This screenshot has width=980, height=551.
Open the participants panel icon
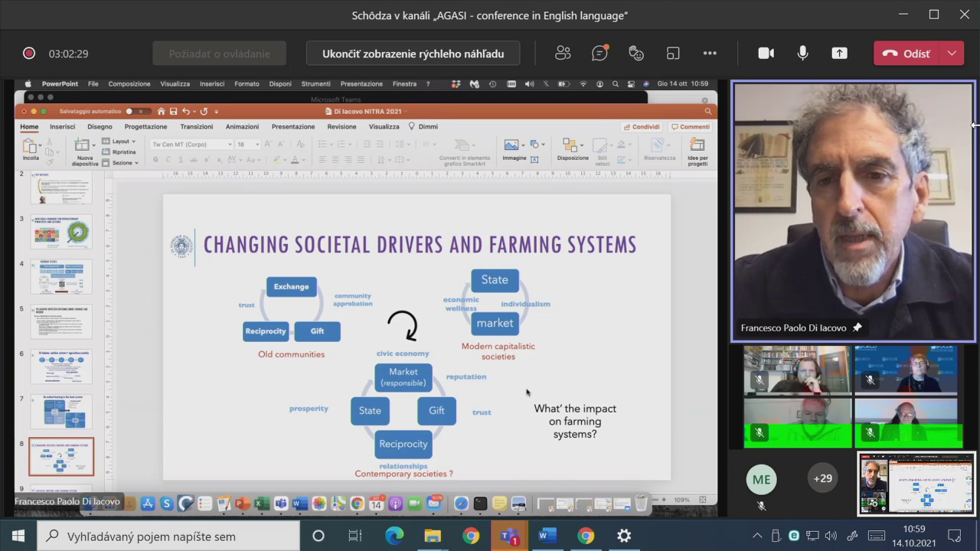click(563, 54)
